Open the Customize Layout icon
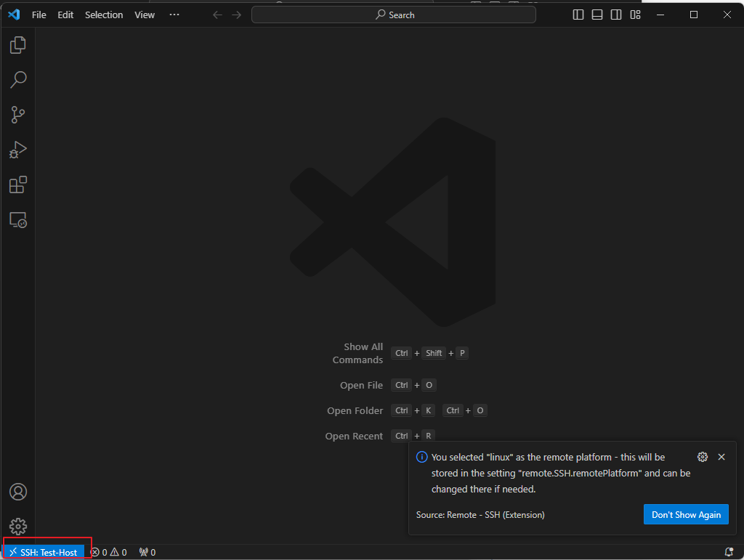The image size is (744, 560). 635,15
